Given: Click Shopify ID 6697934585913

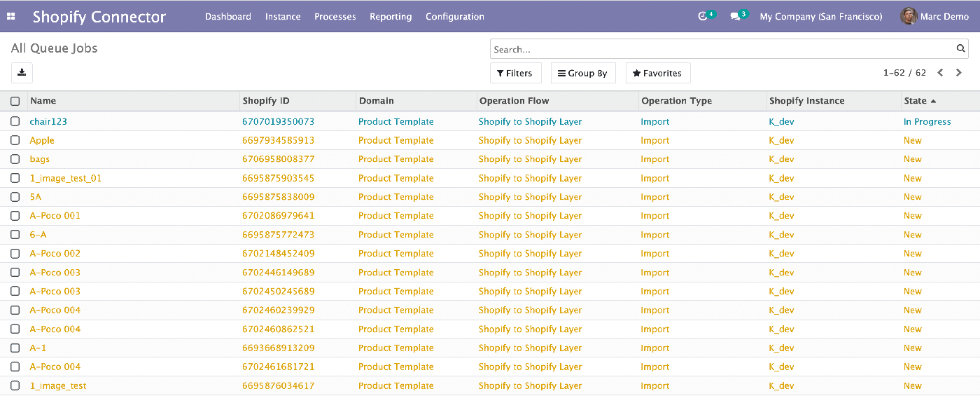Looking at the screenshot, I should (x=279, y=140).
